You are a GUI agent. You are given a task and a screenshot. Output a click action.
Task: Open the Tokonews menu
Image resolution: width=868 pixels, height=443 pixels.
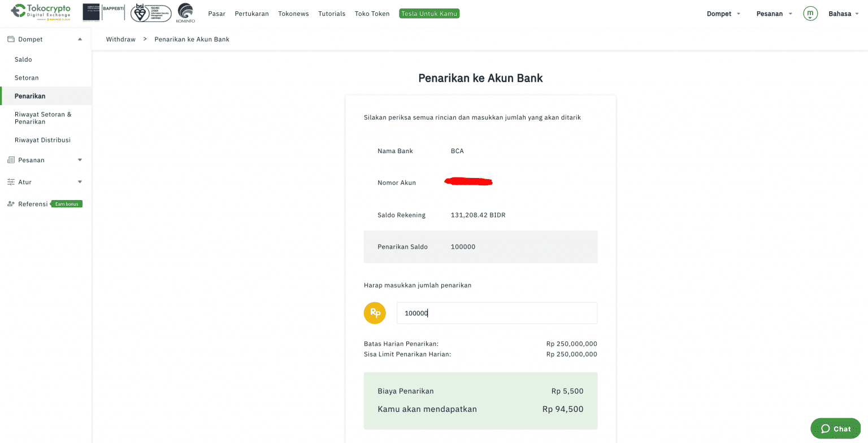click(x=293, y=14)
